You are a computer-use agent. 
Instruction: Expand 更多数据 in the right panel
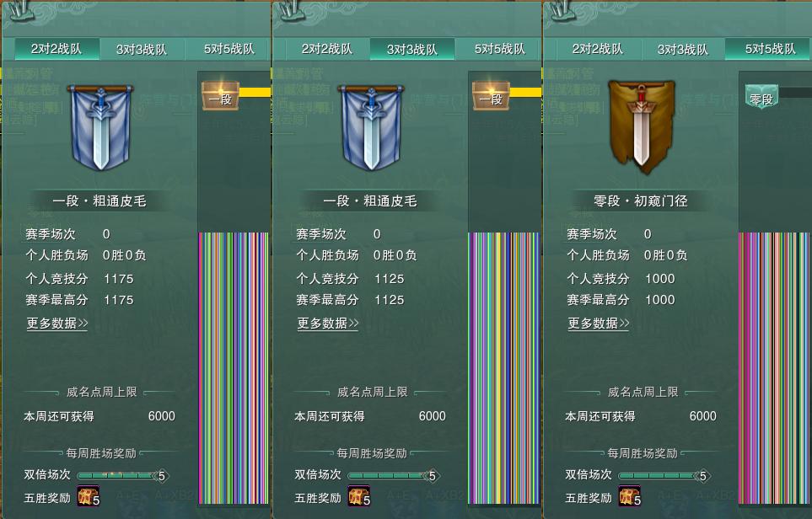click(x=598, y=324)
